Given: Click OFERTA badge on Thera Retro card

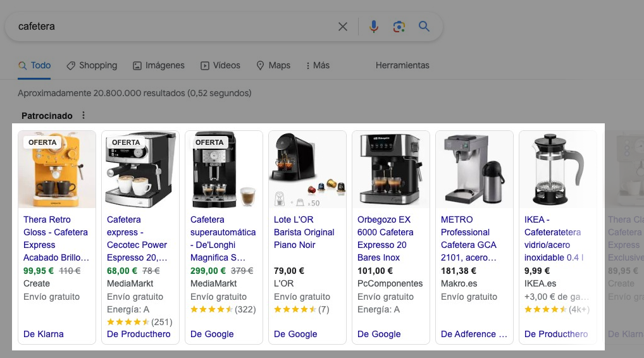Looking at the screenshot, I should tap(42, 142).
